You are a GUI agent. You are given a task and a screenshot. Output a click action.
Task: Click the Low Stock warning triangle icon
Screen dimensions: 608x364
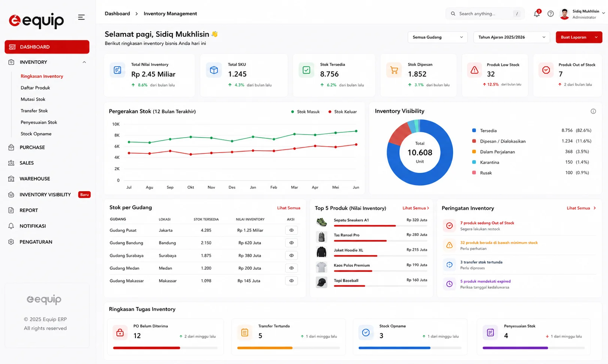(474, 70)
